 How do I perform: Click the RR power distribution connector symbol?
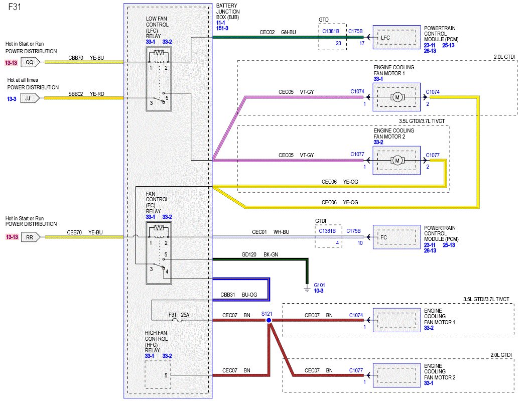point(31,237)
